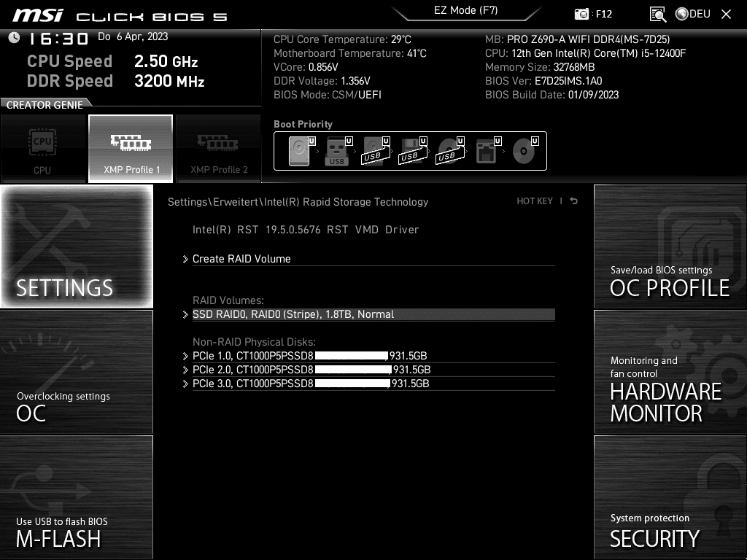Click the Intel(R) RST 19.5.0.5676 driver text
747x560 pixels.
click(306, 230)
